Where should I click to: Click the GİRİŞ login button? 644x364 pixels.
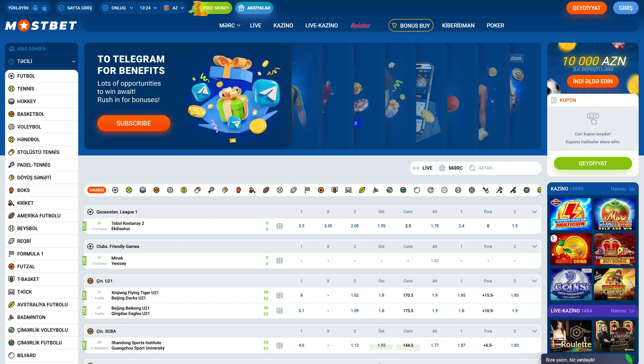coord(626,8)
